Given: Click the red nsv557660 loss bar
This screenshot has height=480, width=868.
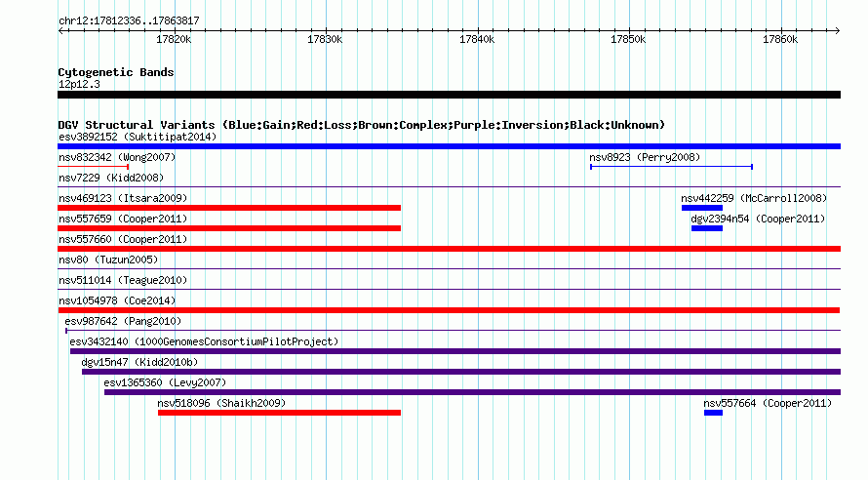Looking at the screenshot, I should coord(449,249).
